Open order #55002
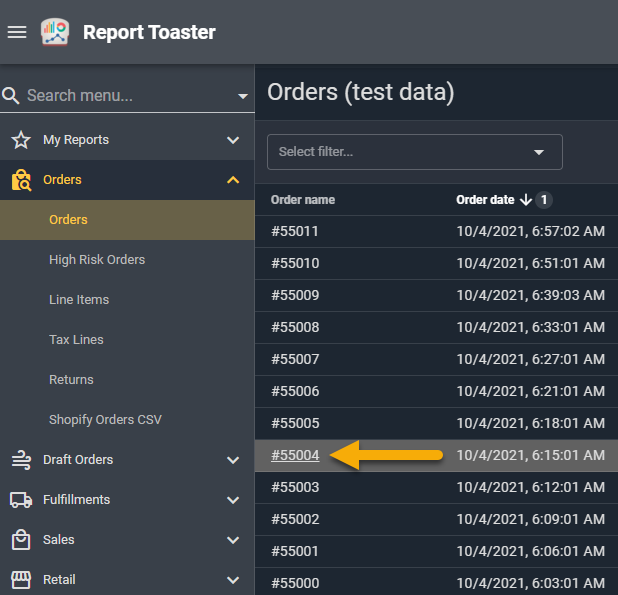618x595 pixels. point(295,519)
